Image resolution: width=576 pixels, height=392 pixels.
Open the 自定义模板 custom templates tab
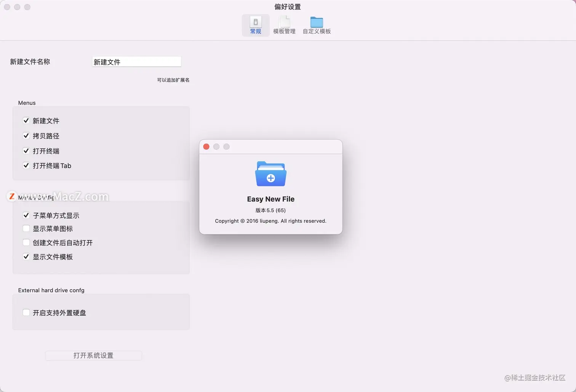point(317,25)
